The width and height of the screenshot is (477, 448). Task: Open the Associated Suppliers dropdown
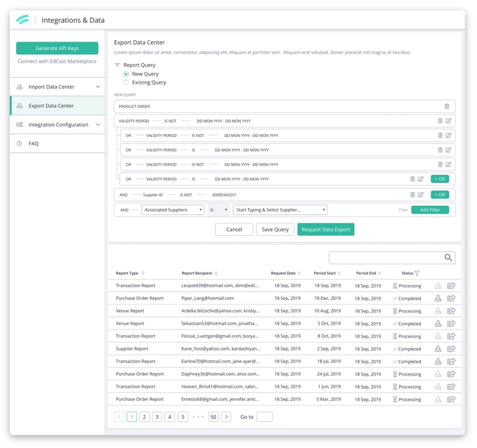[173, 210]
